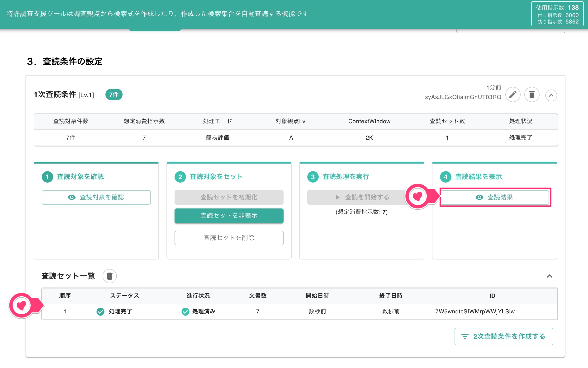588x368 pixels.
Task: Click the 査読セット一覧 heading text
Action: pyautogui.click(x=68, y=276)
